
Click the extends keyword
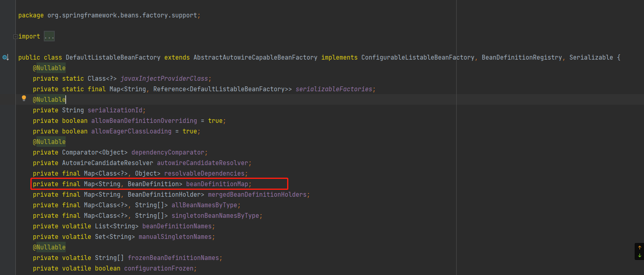(177, 58)
